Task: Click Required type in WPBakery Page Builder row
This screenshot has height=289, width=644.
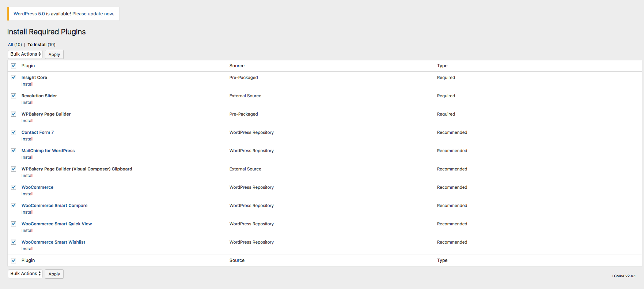Action: click(446, 114)
